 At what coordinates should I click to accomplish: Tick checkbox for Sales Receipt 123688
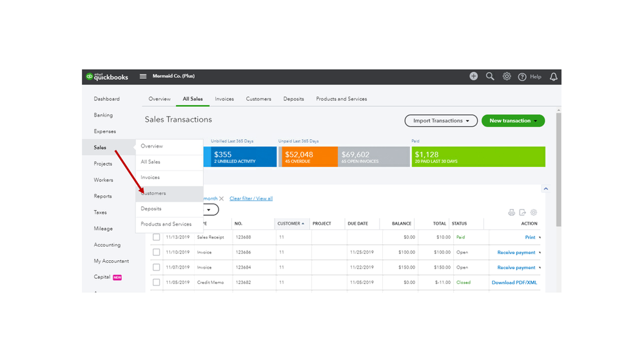click(157, 237)
